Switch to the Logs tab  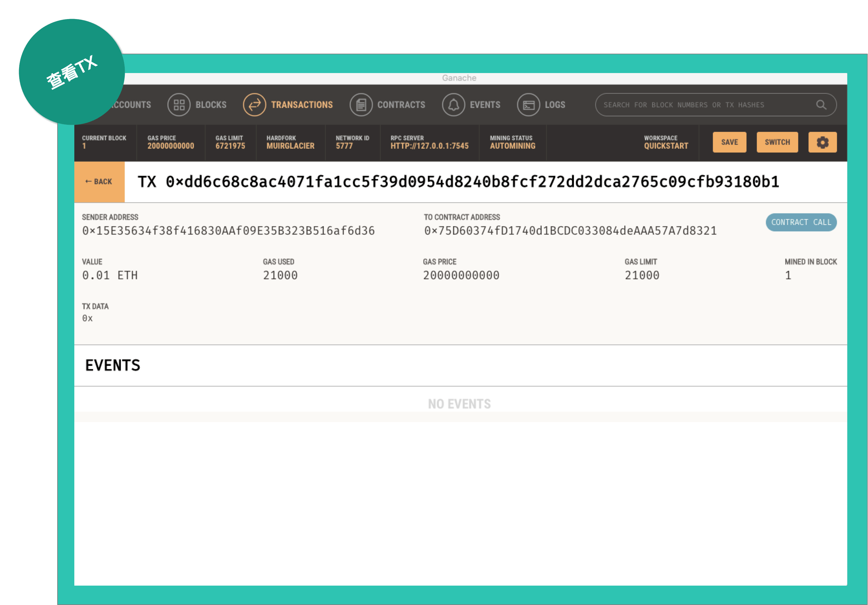coord(541,105)
